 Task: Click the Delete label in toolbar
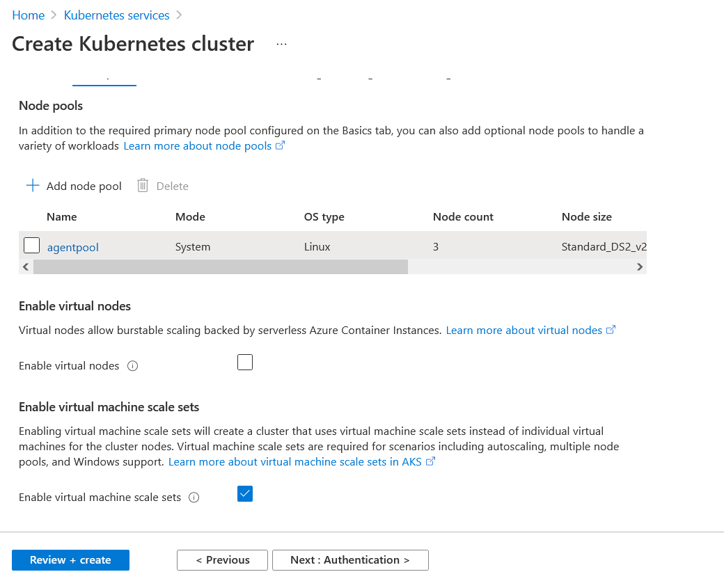[x=172, y=186]
